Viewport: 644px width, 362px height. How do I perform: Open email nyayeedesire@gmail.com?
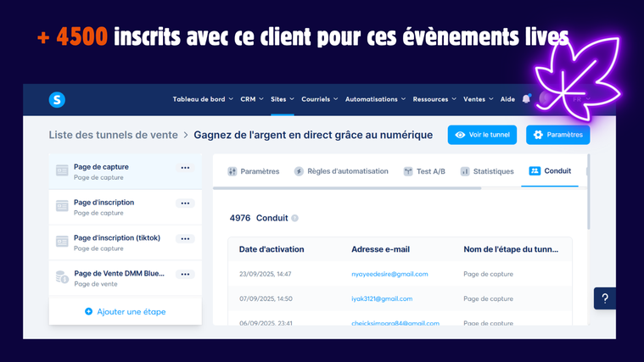click(389, 274)
